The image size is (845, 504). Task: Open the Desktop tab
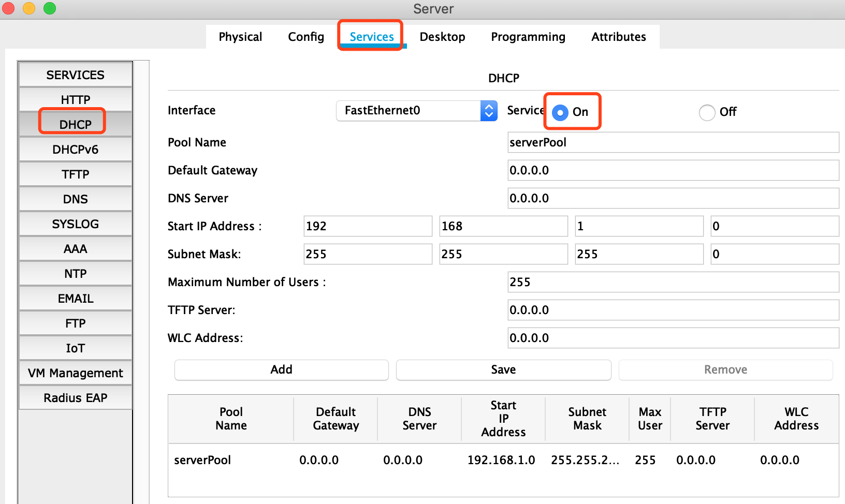point(442,37)
